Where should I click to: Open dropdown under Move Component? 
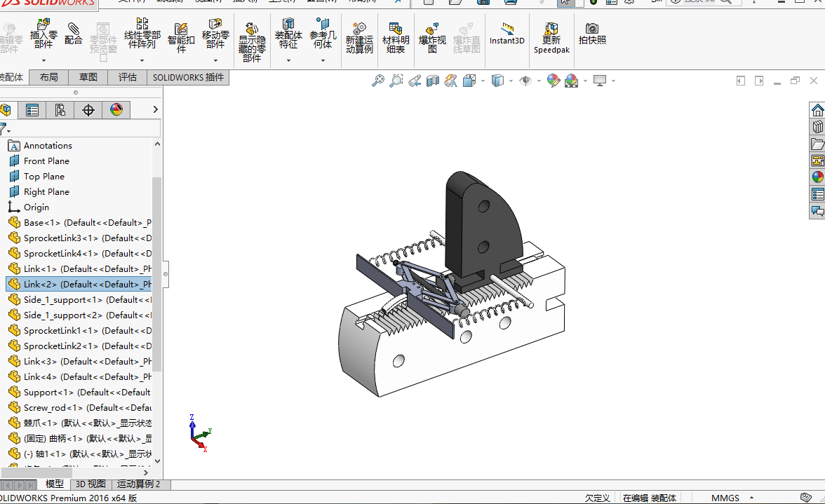tap(215, 60)
